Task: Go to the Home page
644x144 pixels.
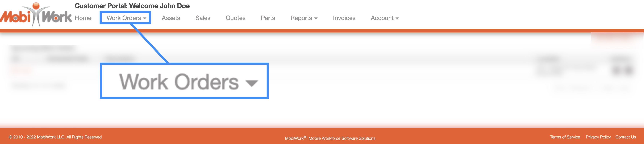Action: click(x=83, y=18)
